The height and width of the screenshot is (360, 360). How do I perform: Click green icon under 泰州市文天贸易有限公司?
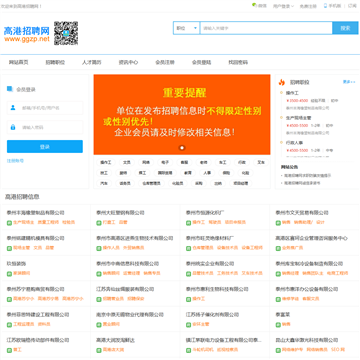coord(278,223)
